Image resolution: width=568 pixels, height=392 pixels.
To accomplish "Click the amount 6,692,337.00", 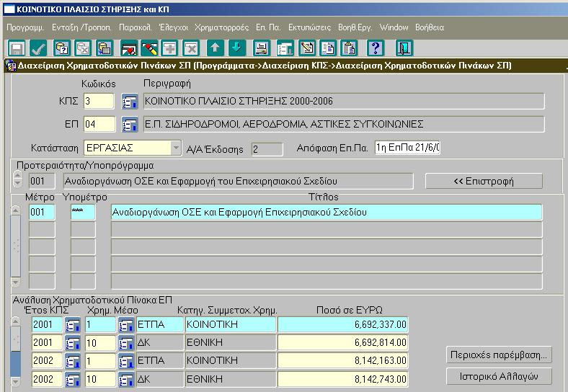I will pyautogui.click(x=342, y=324).
